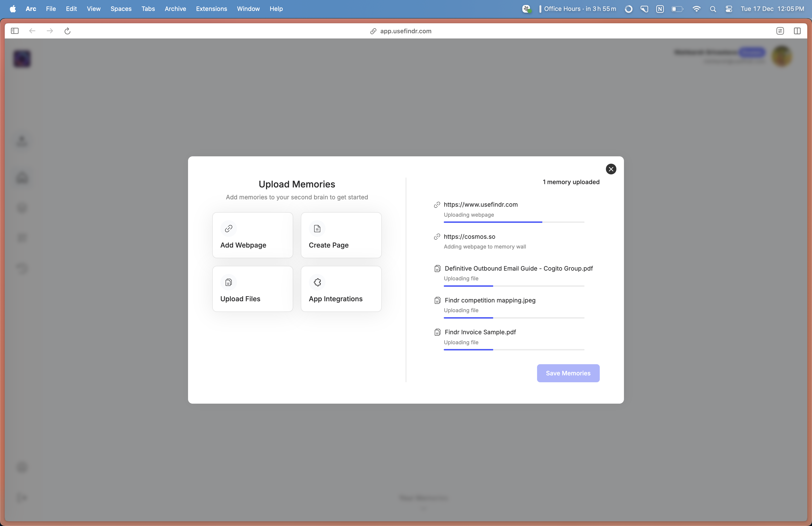The height and width of the screenshot is (526, 812).
Task: Select the Findr competition mapping.jpeg file name
Action: coord(490,300)
